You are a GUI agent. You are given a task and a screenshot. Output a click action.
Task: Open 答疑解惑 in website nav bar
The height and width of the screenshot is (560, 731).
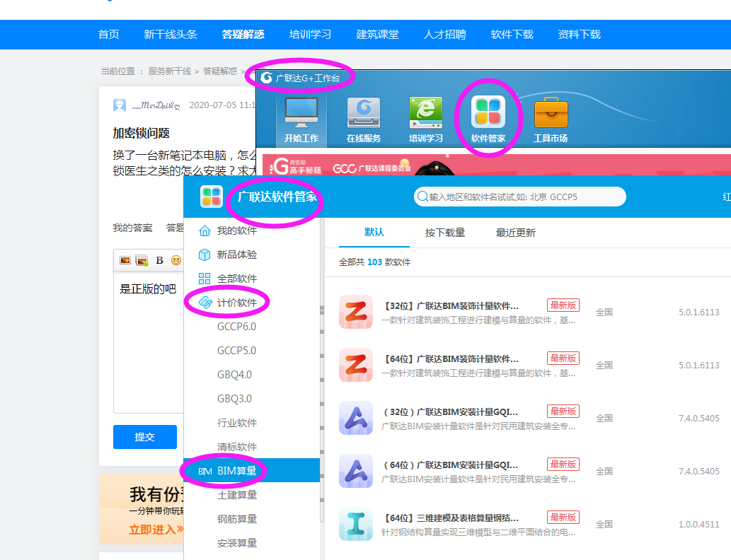tap(243, 35)
